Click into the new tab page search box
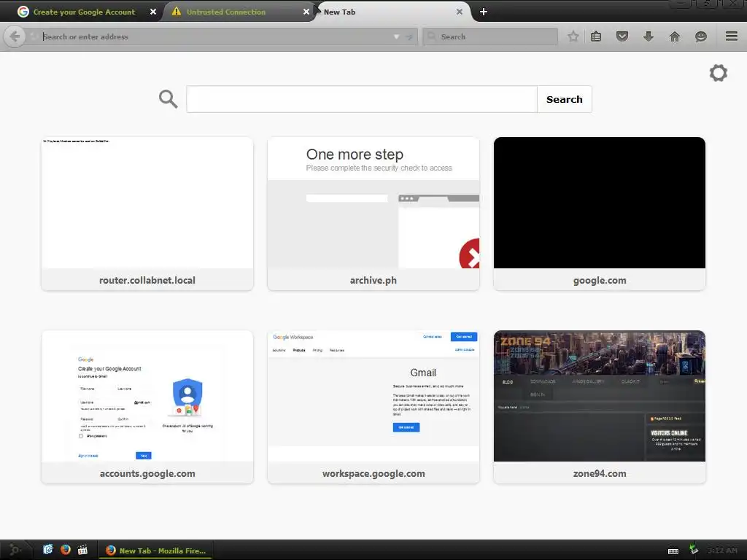 [x=362, y=99]
